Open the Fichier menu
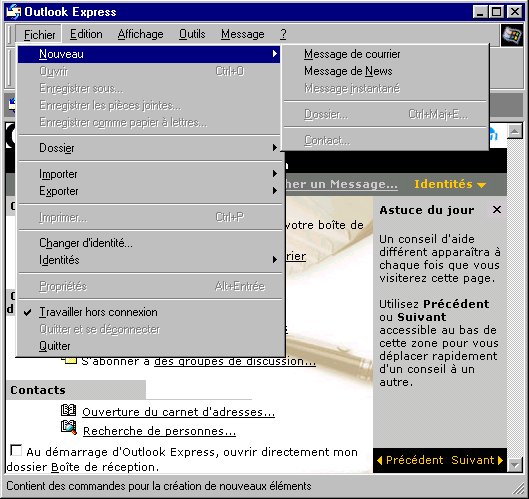529x499 pixels. point(39,34)
